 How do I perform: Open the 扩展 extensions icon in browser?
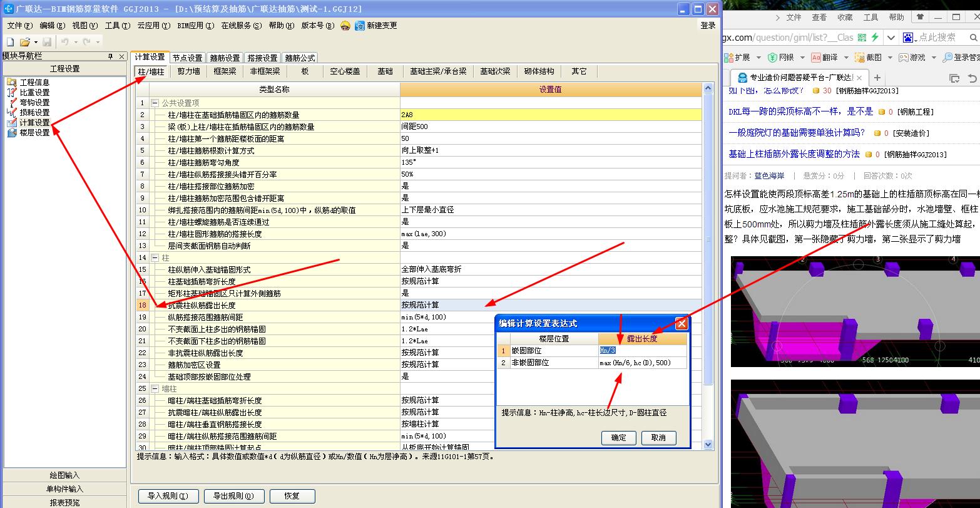728,58
